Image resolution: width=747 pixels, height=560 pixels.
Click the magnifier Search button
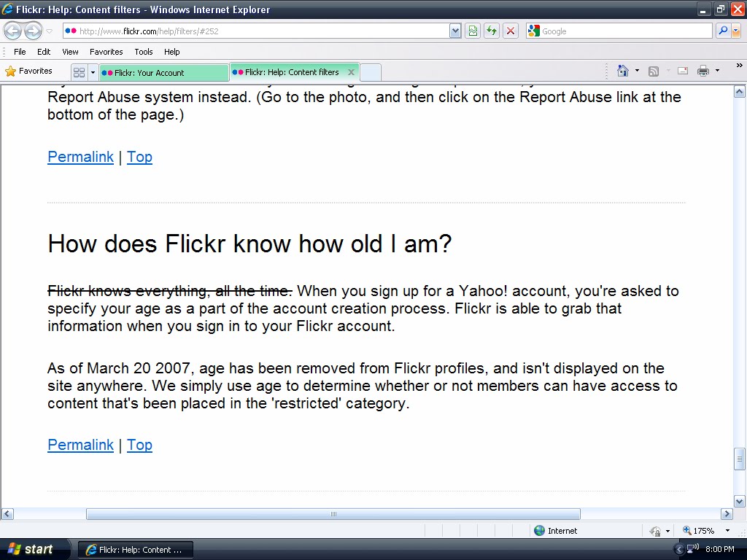click(x=723, y=31)
